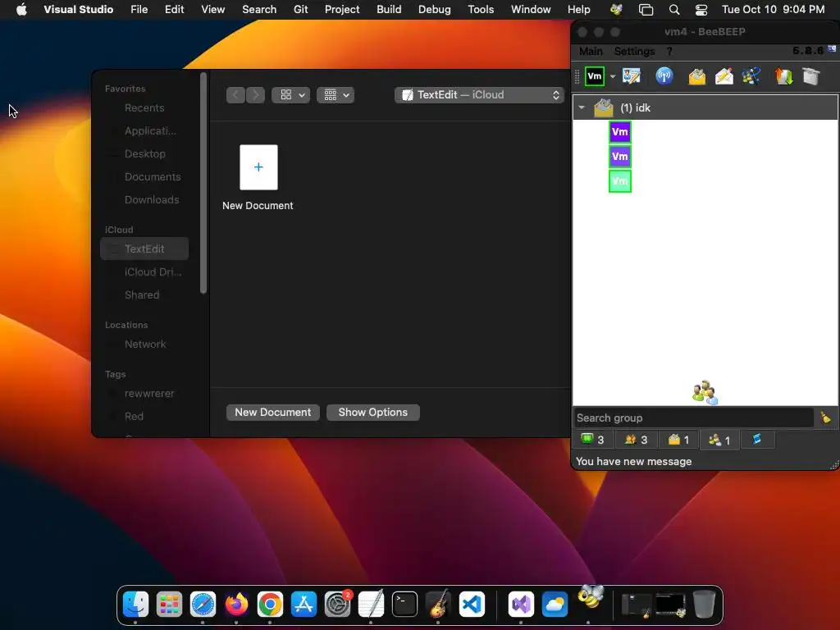Image resolution: width=840 pixels, height=630 pixels.
Task: Open the edit profile icon in BeeBEEP toolbar
Action: [x=632, y=76]
